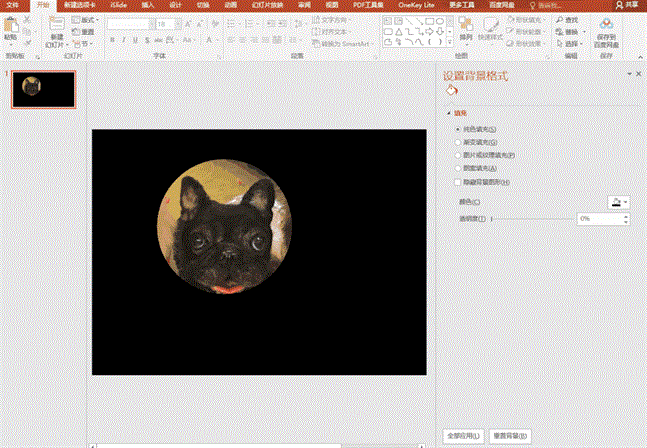
Task: Click the Apply to All (全部应用) button
Action: (x=462, y=436)
